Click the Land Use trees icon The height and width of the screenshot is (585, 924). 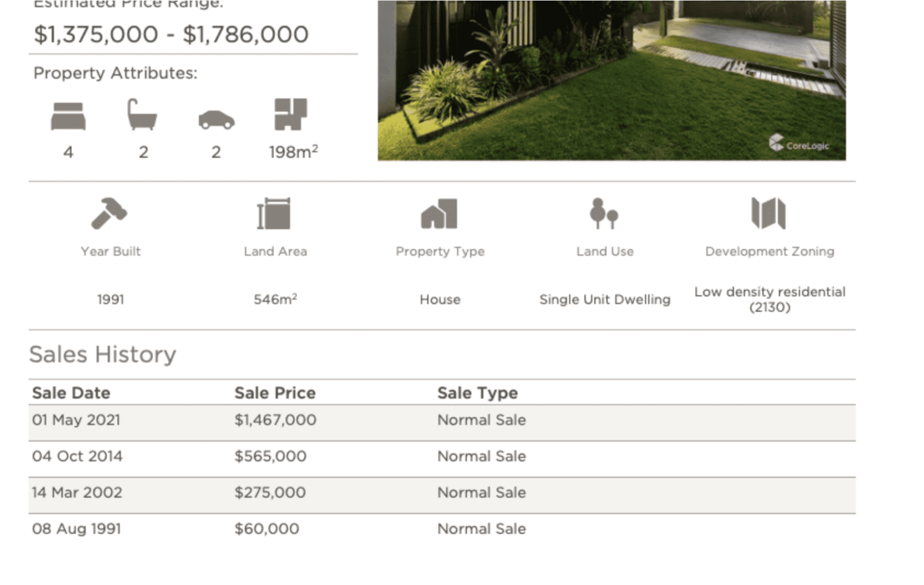604,213
